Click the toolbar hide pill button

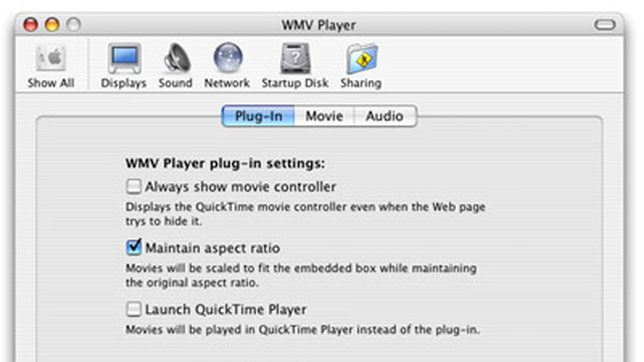(604, 25)
